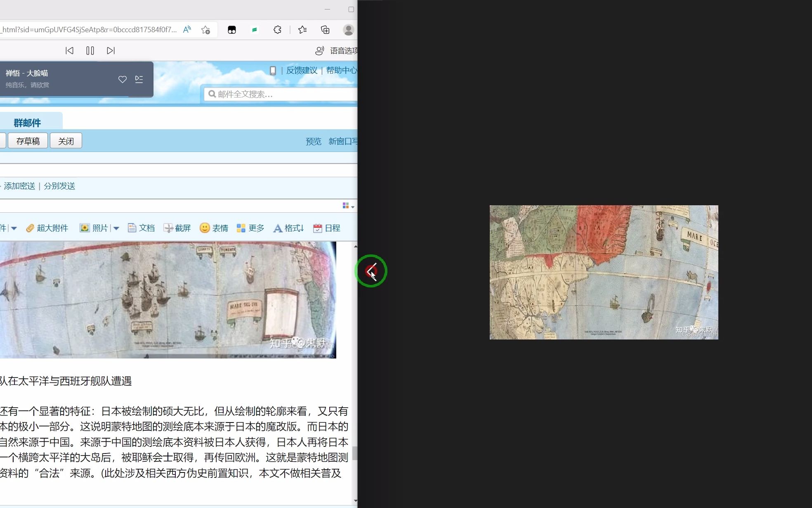Viewport: 812px width, 508px height.
Task: Open voice options (语音选项)
Action: [336, 50]
